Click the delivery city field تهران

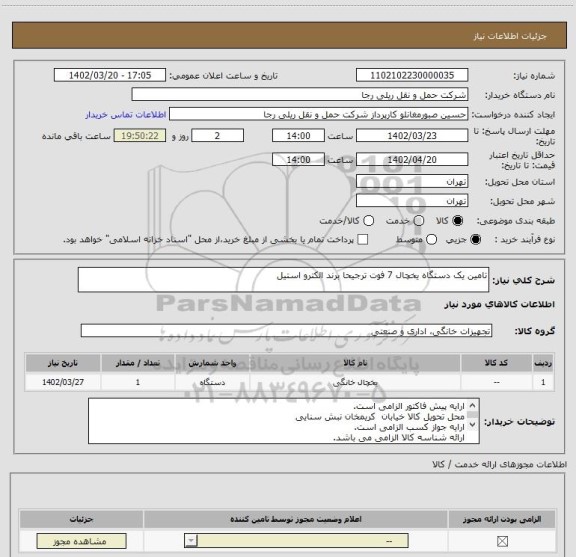point(412,201)
